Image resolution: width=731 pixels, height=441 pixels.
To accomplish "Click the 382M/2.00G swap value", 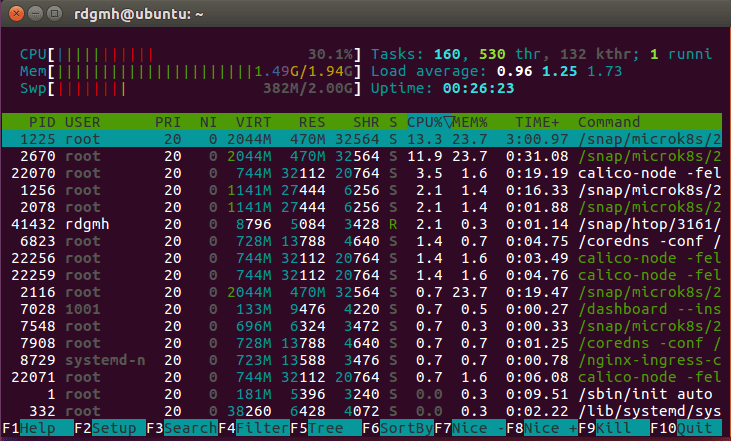I will 308,89.
